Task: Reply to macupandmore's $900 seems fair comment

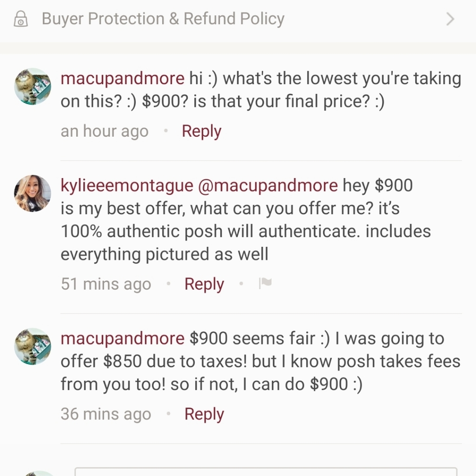Action: 204,414
